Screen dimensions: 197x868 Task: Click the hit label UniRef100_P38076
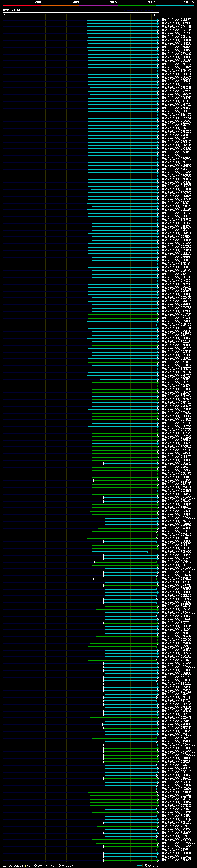[x=177, y=78]
